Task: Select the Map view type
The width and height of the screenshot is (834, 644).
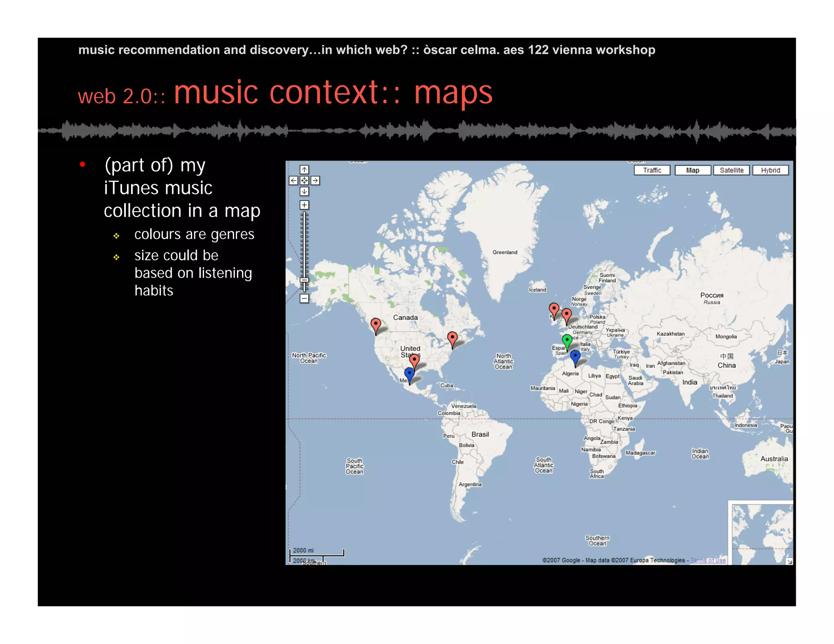Action: [x=692, y=170]
